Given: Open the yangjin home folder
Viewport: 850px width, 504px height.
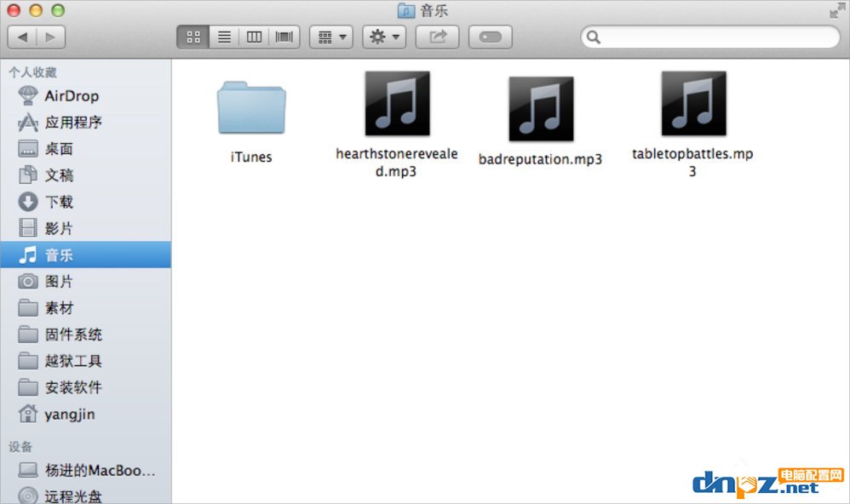Looking at the screenshot, I should coord(86,415).
